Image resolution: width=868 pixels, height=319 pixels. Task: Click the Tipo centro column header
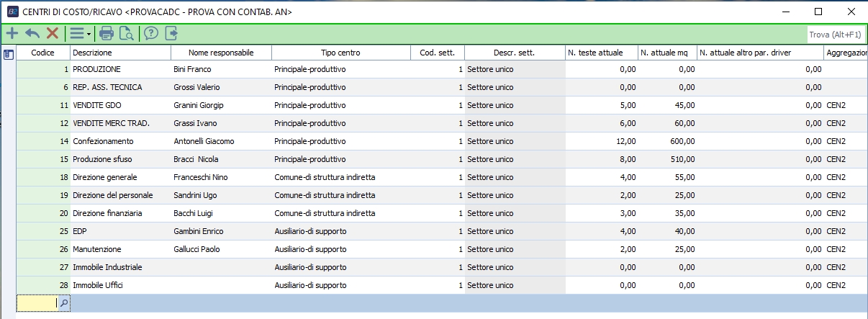tap(340, 53)
